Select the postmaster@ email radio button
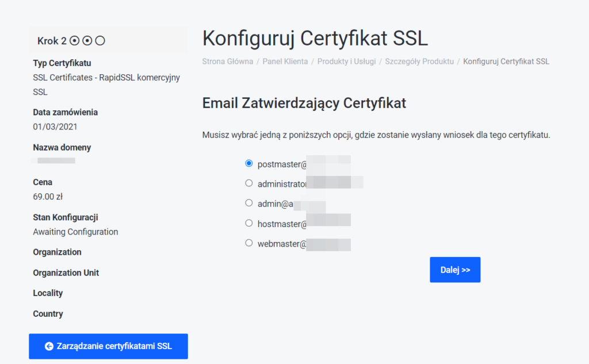 click(248, 163)
